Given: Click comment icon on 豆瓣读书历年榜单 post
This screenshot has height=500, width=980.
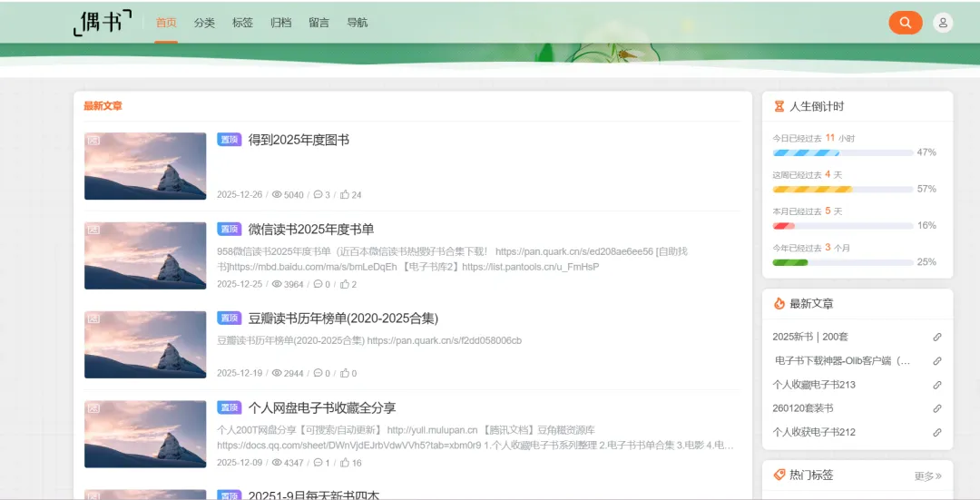Looking at the screenshot, I should [318, 373].
